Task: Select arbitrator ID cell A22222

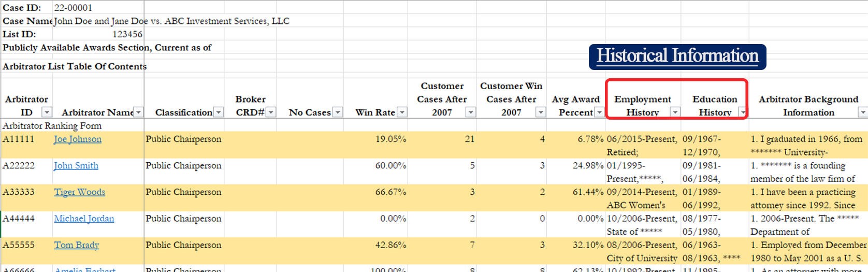Action: tap(26, 171)
